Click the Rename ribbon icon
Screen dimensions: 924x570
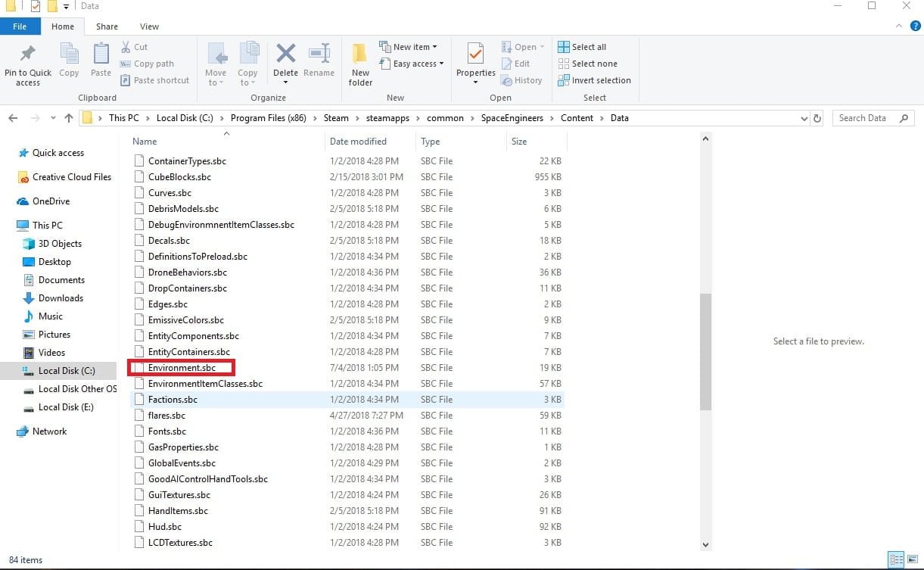pyautogui.click(x=319, y=55)
